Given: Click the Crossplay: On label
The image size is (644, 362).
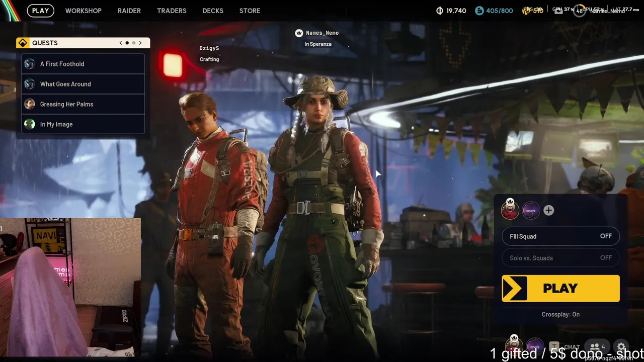Looking at the screenshot, I should [560, 314].
